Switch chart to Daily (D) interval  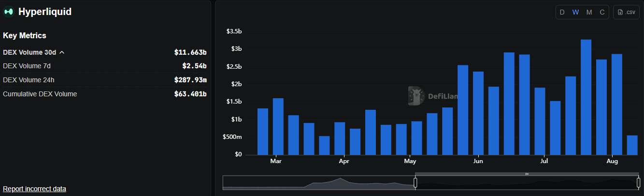coord(562,12)
